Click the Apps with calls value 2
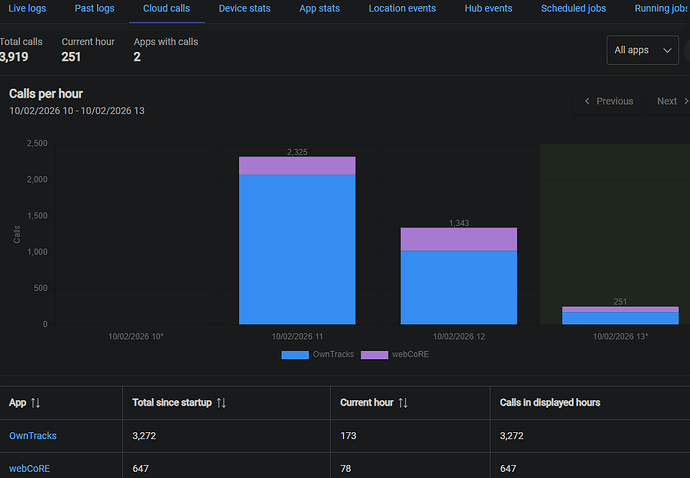The height and width of the screenshot is (478, 690). tap(137, 57)
